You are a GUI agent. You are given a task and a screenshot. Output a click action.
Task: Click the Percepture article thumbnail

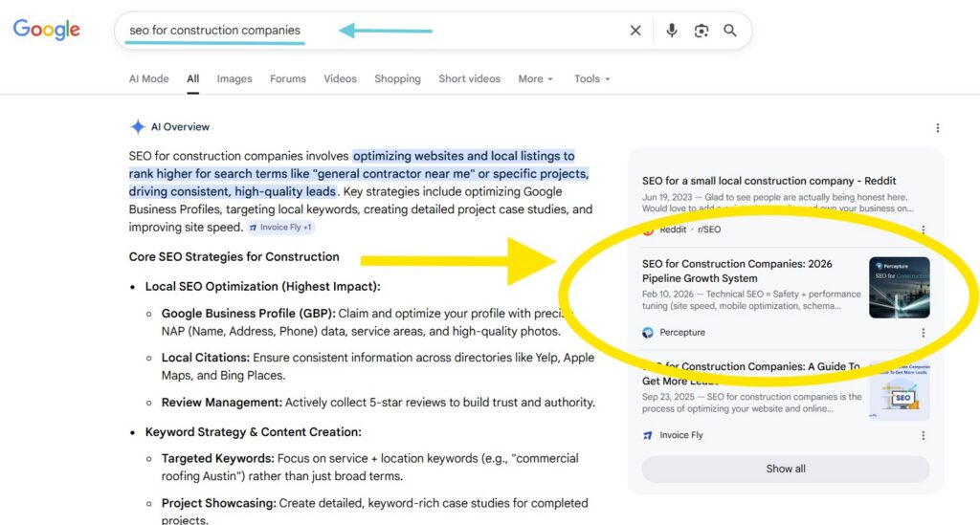[899, 288]
